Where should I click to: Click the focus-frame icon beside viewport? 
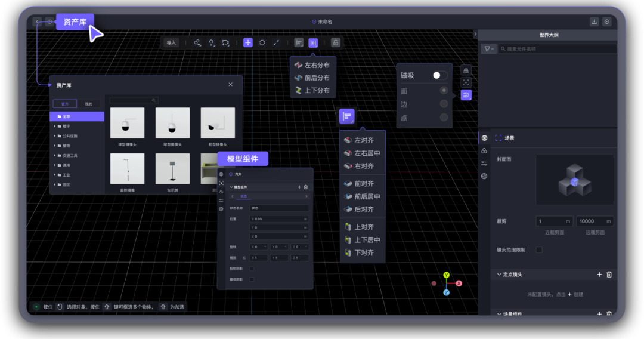pyautogui.click(x=466, y=82)
